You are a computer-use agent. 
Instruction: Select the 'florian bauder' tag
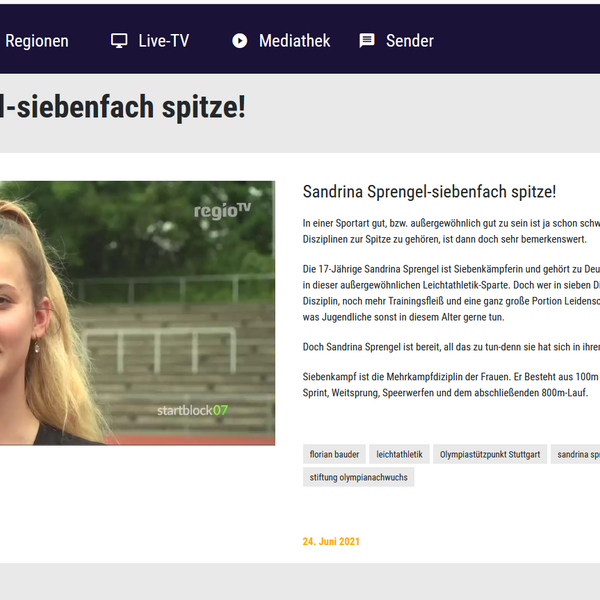(x=334, y=454)
